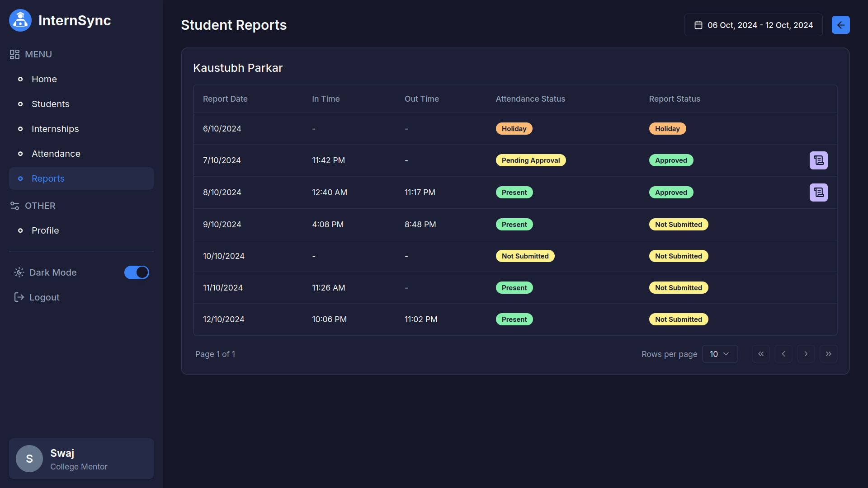The image size is (868, 488).
Task: Click the S avatar circle
Action: [29, 459]
